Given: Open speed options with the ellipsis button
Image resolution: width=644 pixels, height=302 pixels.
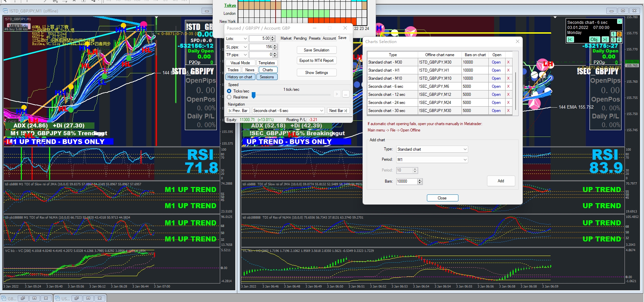Looking at the screenshot, I should coord(346,94).
